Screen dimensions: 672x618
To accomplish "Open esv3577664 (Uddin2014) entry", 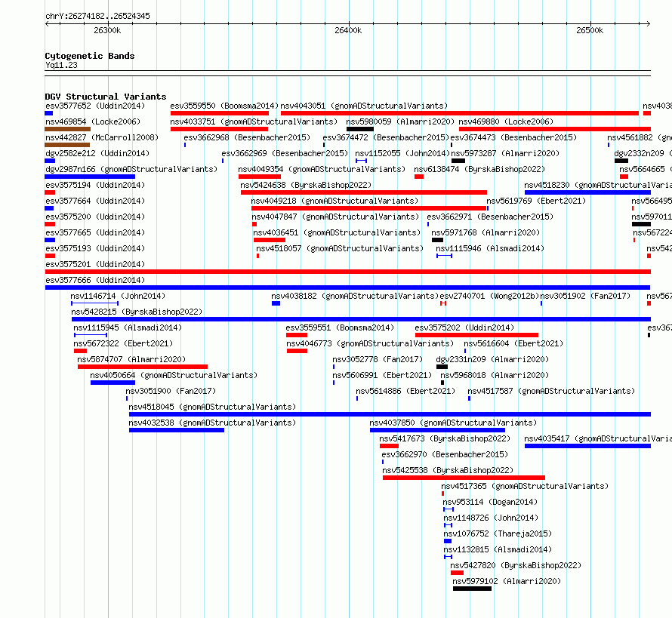I will pyautogui.click(x=95, y=201).
